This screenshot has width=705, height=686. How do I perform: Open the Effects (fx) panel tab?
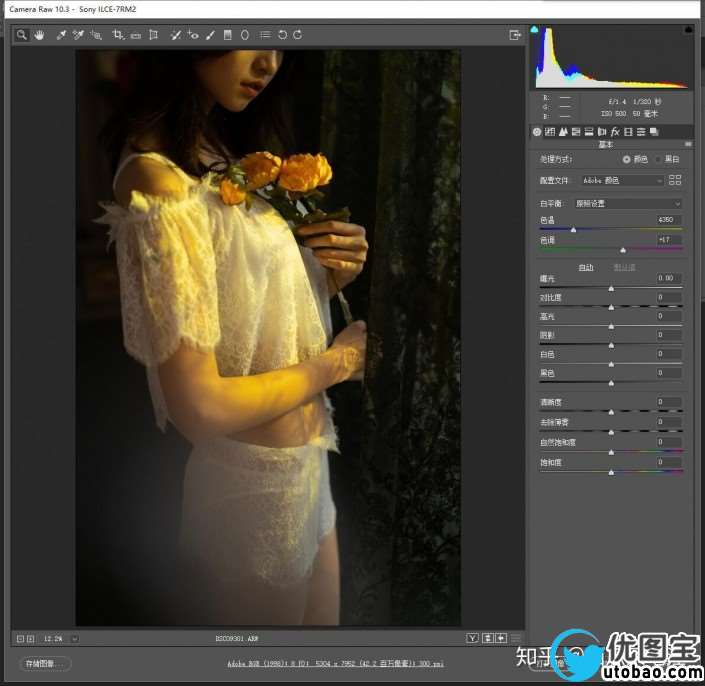pos(615,131)
